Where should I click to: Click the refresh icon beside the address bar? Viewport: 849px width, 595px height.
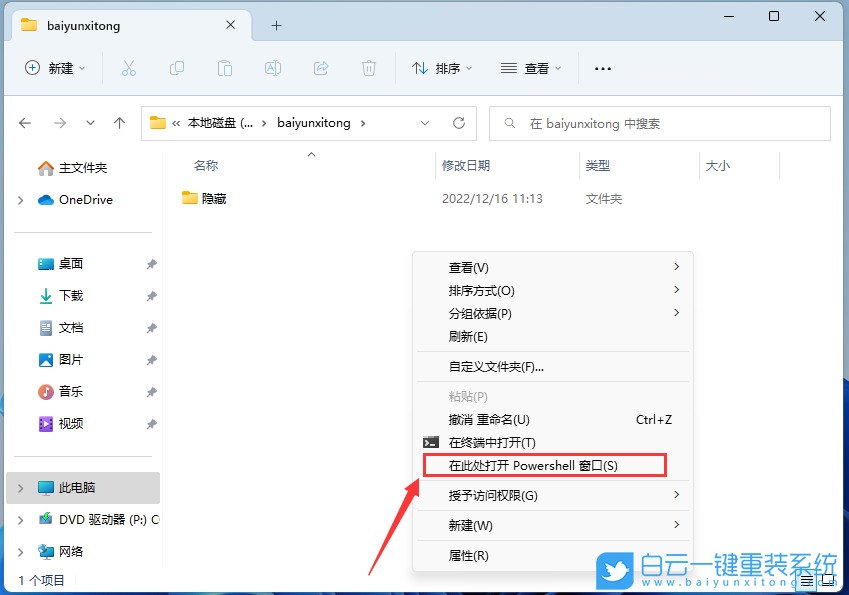point(459,123)
